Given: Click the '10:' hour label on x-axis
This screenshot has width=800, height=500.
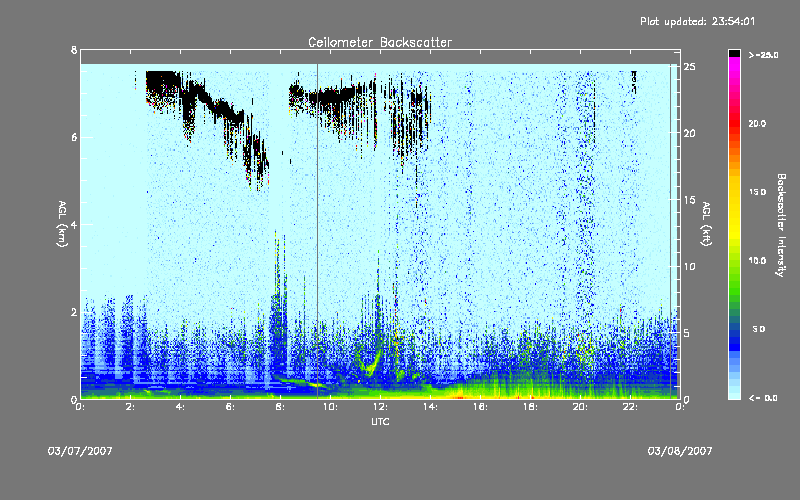Looking at the screenshot, I should (x=330, y=407).
